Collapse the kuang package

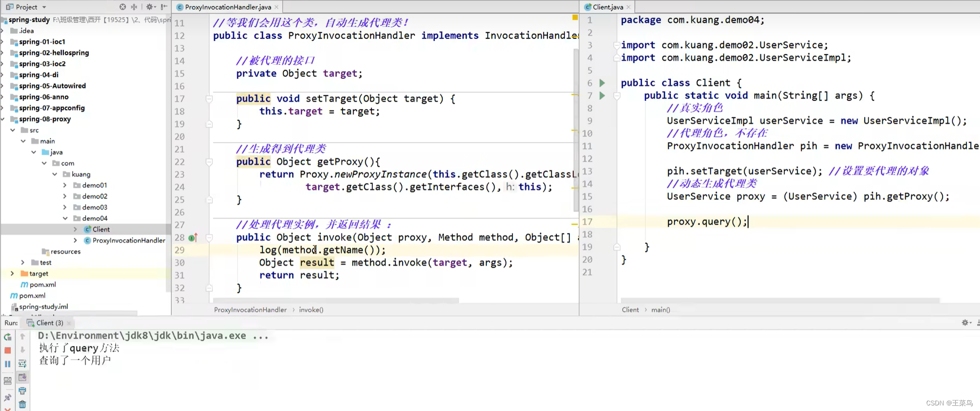(55, 174)
